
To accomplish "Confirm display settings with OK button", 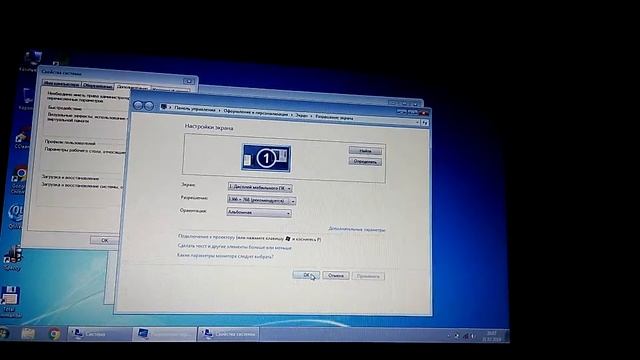I will coord(306,275).
